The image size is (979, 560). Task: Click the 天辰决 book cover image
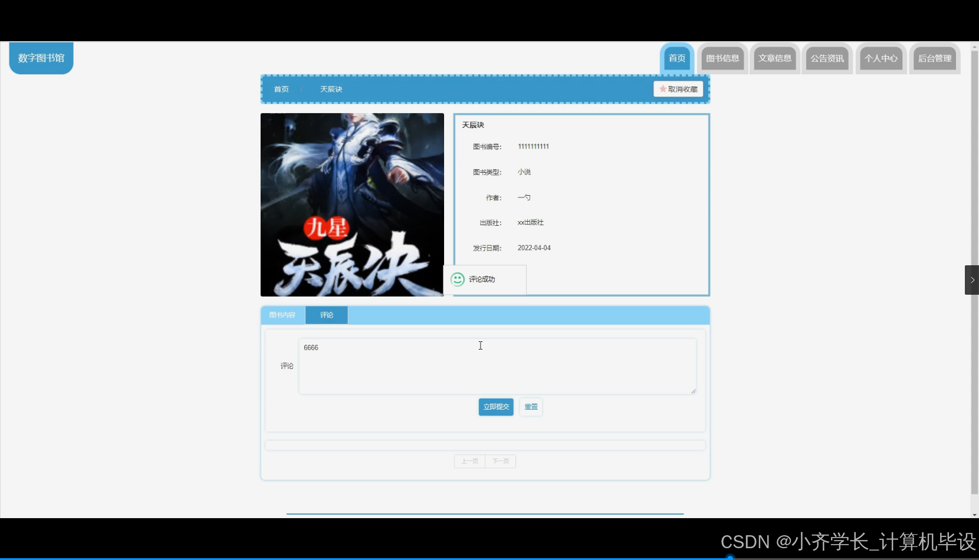(352, 205)
